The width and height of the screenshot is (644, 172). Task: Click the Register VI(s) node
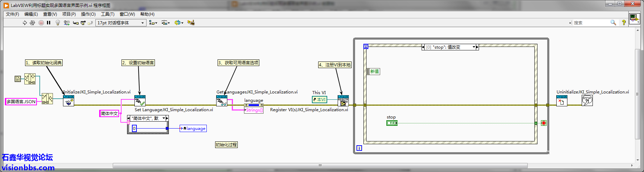pos(343,101)
